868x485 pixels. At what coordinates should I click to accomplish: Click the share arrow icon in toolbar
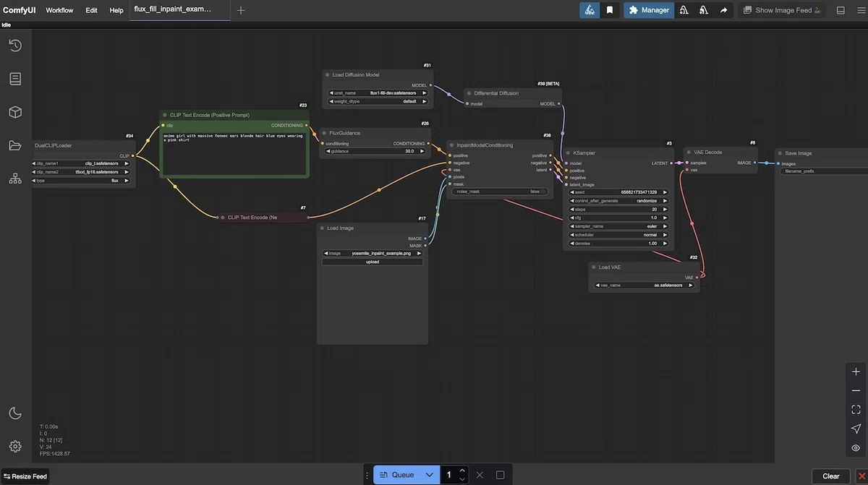(723, 10)
